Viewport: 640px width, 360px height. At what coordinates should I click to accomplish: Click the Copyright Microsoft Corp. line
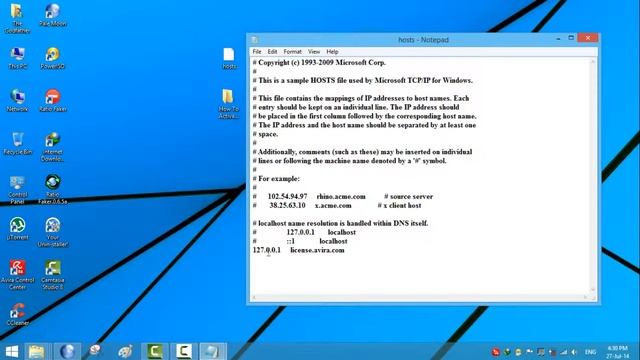click(x=319, y=63)
